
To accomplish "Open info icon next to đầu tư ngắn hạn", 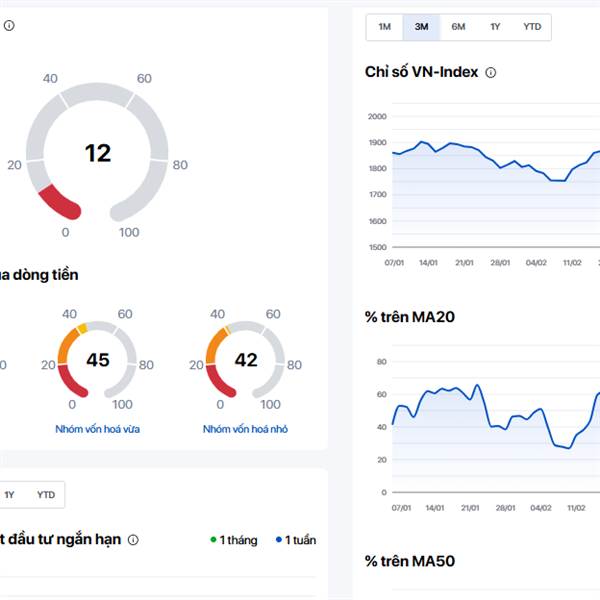I will click(133, 540).
